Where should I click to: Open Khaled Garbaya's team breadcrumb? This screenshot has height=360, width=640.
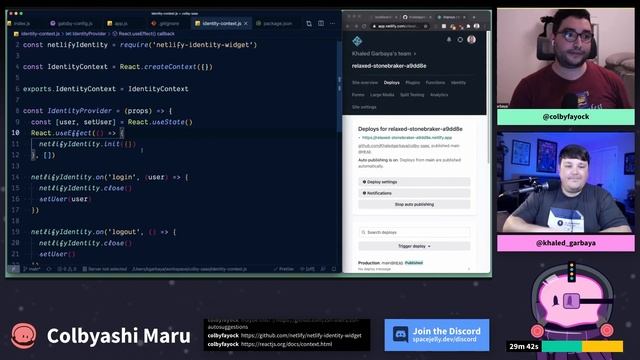382,53
